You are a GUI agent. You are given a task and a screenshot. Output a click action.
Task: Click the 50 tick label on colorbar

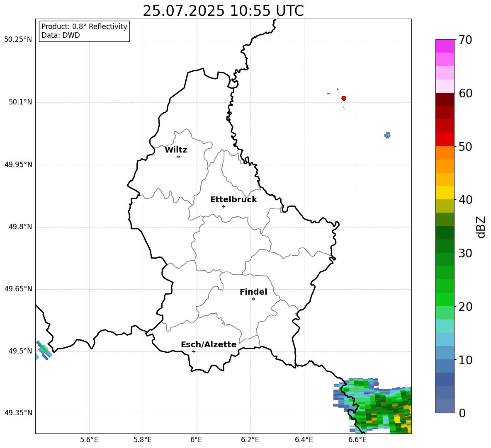465,147
